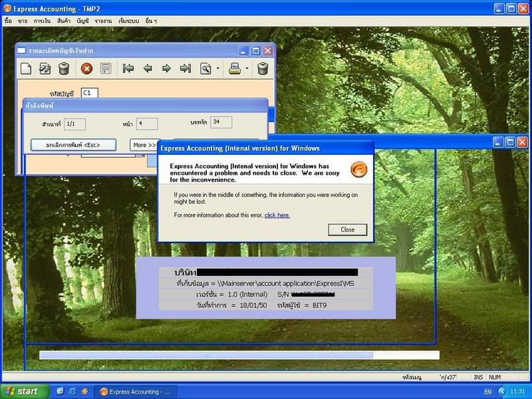Open the บัญชี menu

82,21
